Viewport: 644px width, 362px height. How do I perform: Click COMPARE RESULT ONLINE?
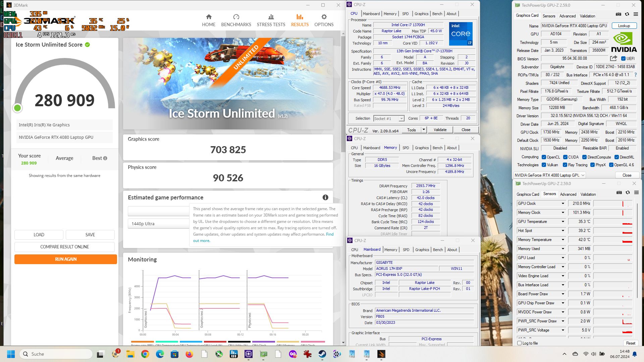click(64, 247)
